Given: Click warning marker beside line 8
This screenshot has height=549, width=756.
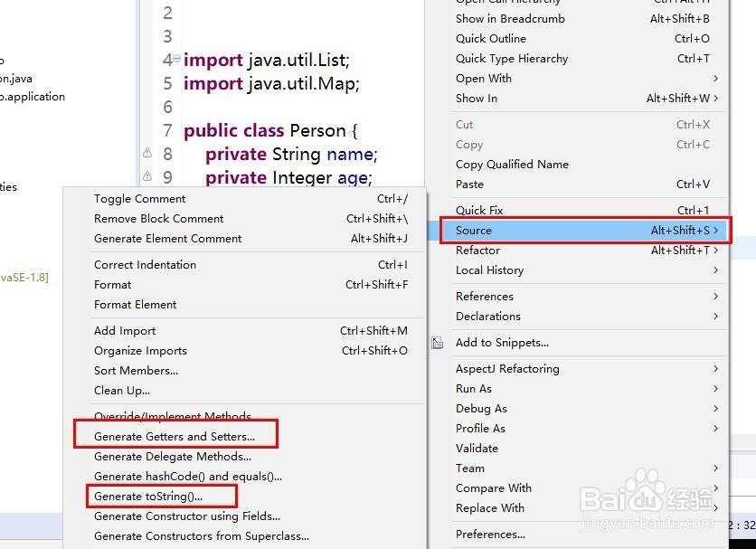Looking at the screenshot, I should 147,153.
